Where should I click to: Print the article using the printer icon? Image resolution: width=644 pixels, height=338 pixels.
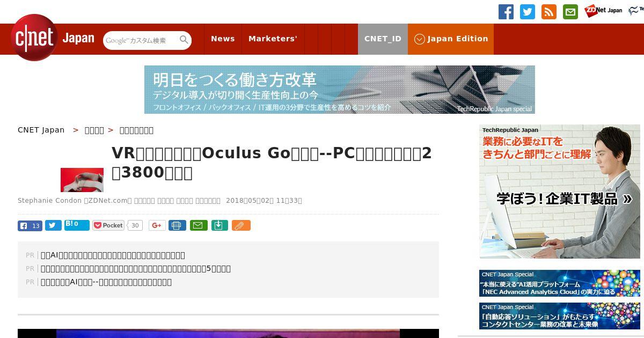click(x=177, y=225)
